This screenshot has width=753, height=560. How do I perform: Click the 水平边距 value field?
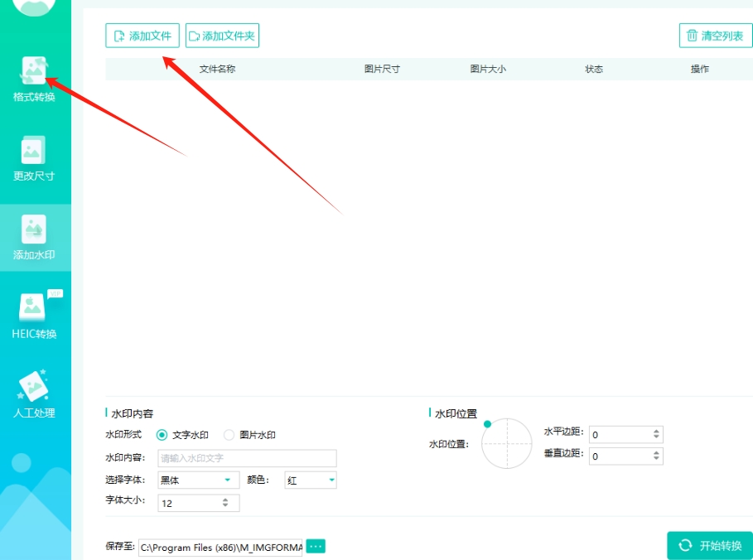coord(625,434)
